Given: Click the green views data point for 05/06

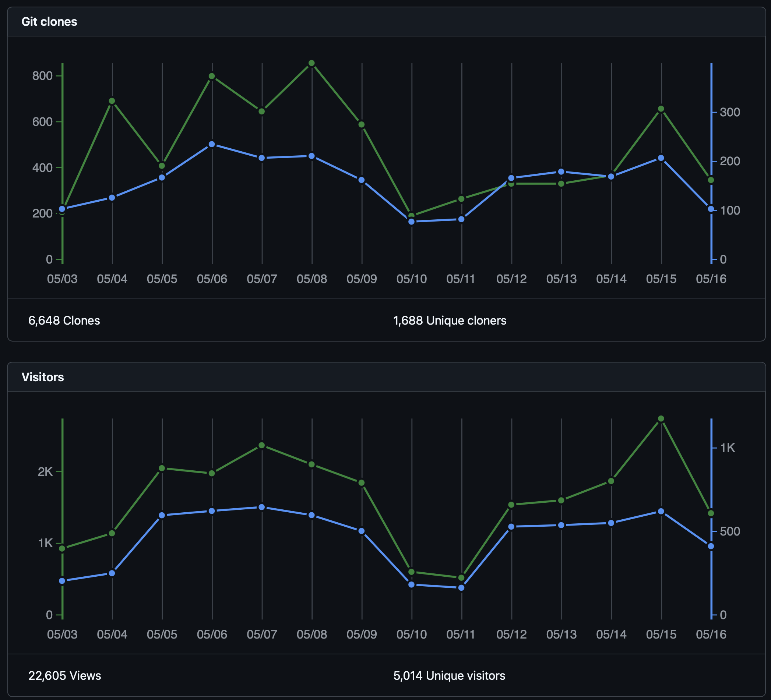Looking at the screenshot, I should point(212,473).
